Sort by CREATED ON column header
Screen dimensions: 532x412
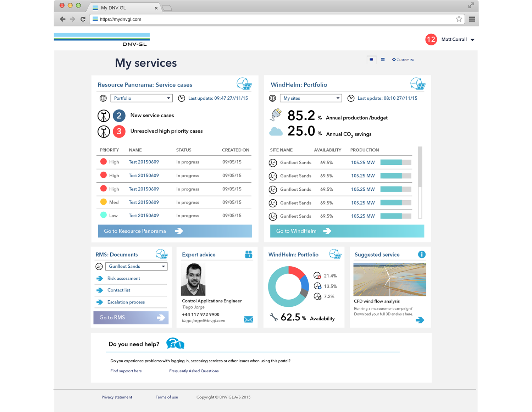[235, 150]
